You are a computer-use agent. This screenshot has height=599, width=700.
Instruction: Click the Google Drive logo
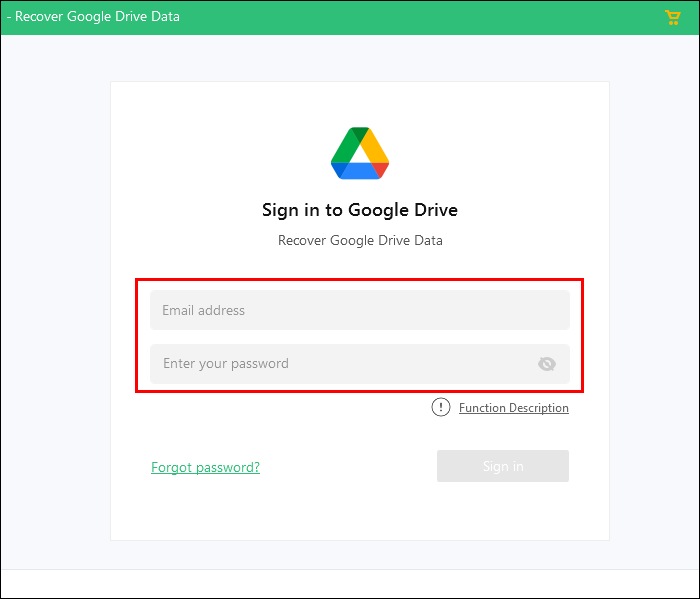360,153
